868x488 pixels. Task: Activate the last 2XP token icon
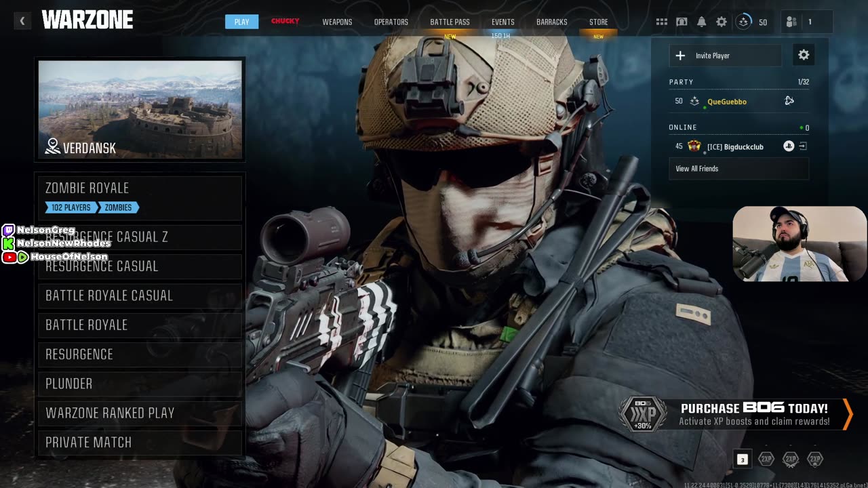[x=815, y=459]
